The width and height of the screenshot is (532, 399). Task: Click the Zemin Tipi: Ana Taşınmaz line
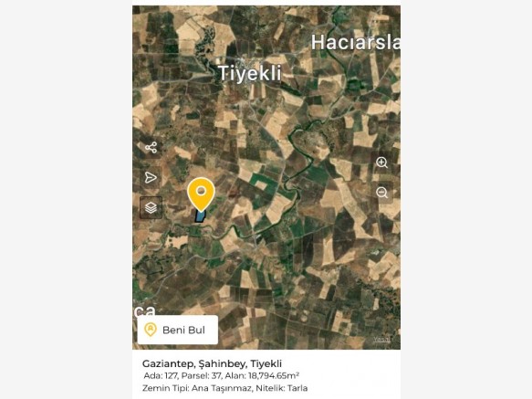[x=197, y=388]
